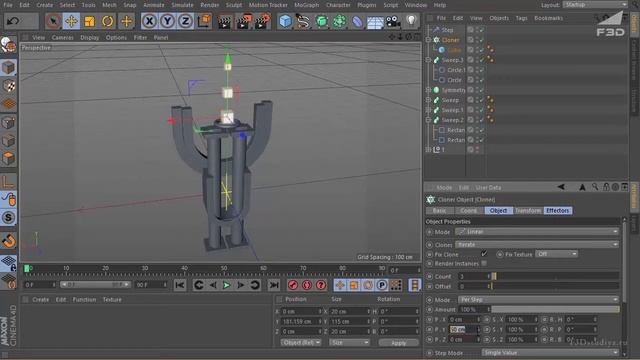Adjust the Amount slider bar
This screenshot has height=360, width=640.
556,309
